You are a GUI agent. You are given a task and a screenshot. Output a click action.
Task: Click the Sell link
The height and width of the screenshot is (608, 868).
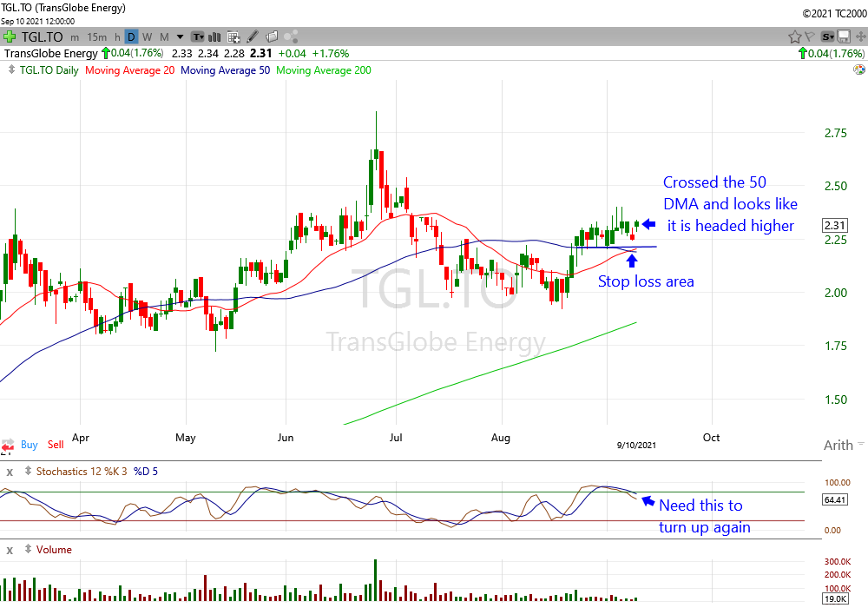click(x=56, y=445)
